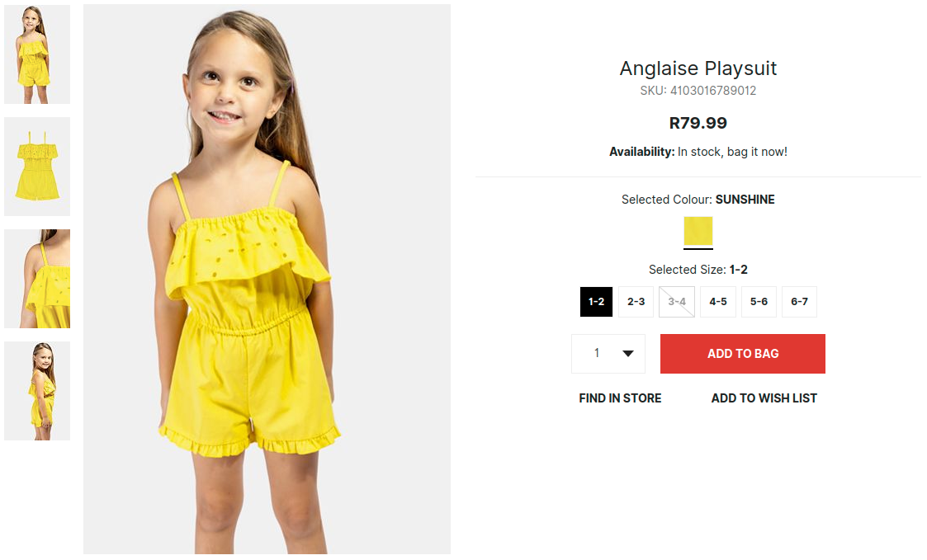
Task: Click the large main product image
Action: (x=267, y=279)
